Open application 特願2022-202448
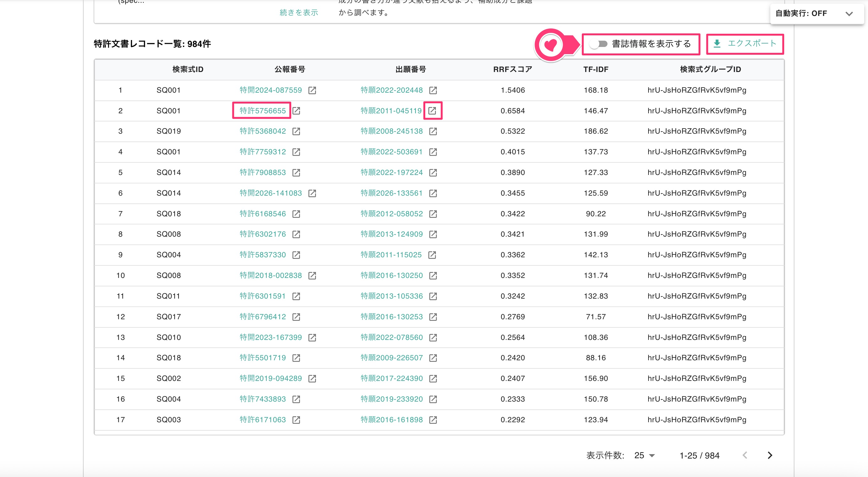This screenshot has width=868, height=477. 391,90
